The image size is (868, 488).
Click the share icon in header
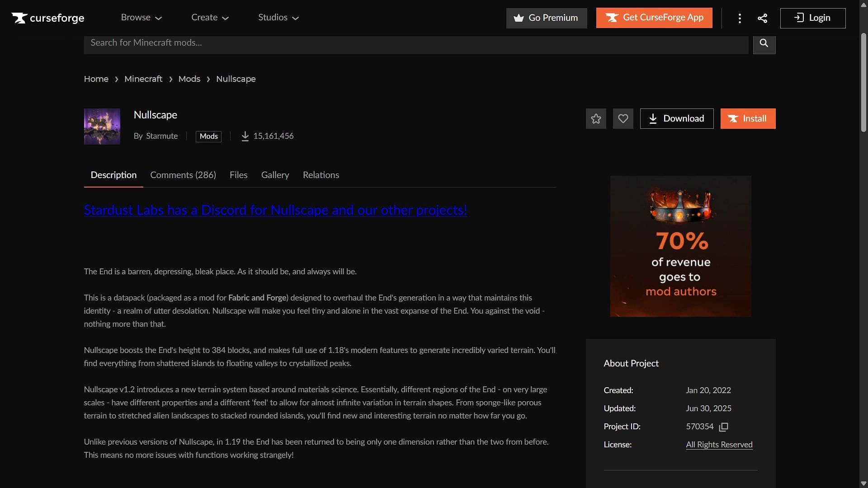pyautogui.click(x=762, y=18)
